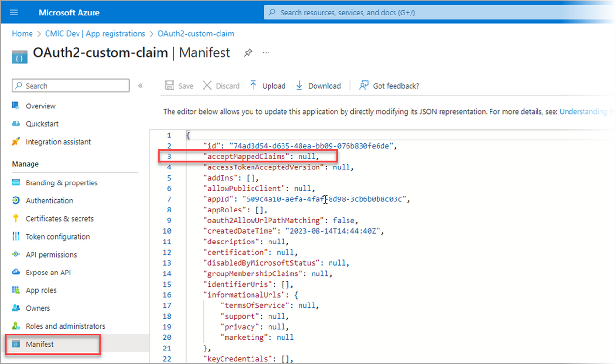Go to Branding & properties
This screenshot has width=616, height=364.
click(x=62, y=183)
